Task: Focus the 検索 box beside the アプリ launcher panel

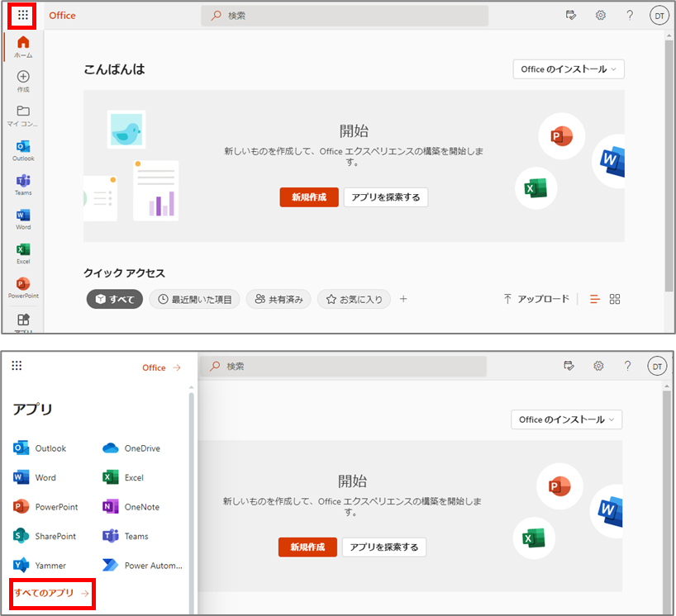Action: click(343, 366)
